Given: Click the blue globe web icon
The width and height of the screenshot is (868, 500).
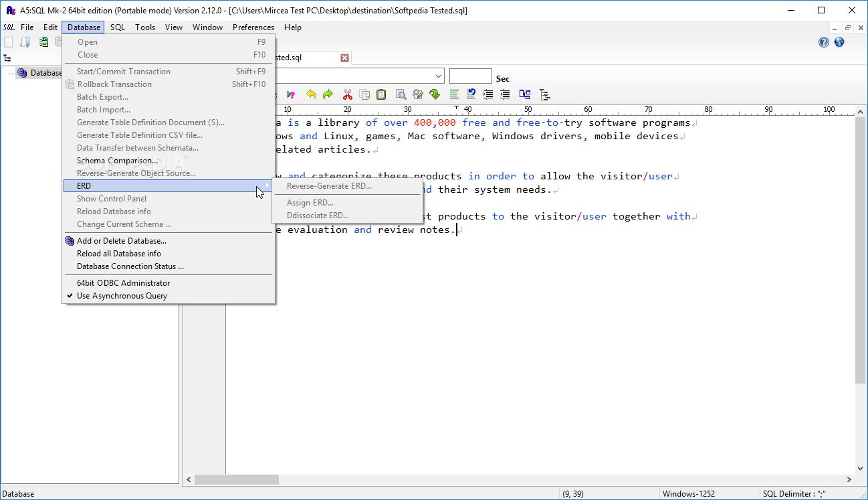Looking at the screenshot, I should 839,42.
